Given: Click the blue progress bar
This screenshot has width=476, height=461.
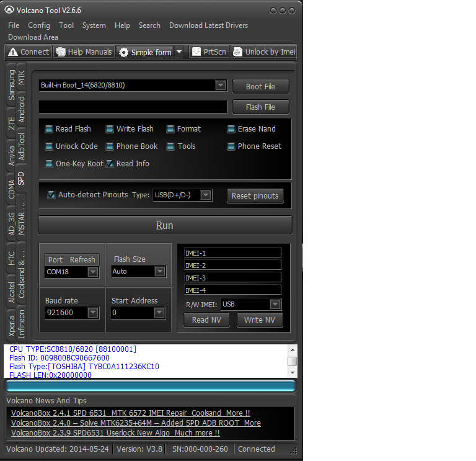Looking at the screenshot, I should pos(150,387).
